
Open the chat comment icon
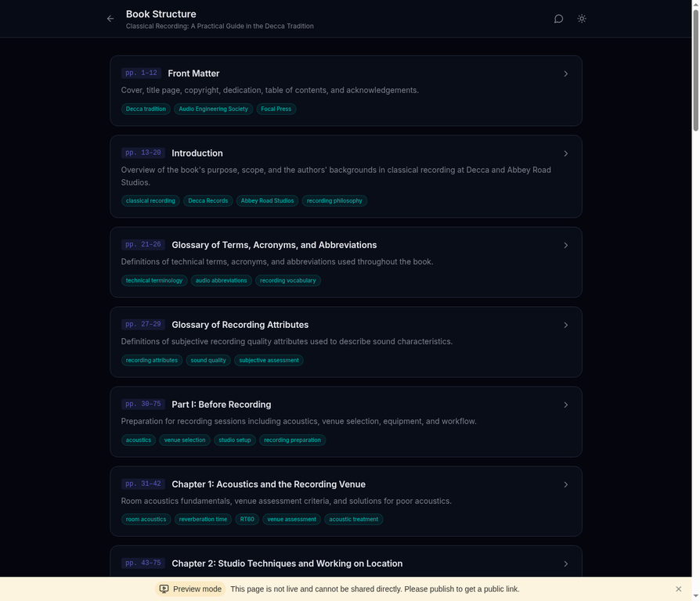(558, 19)
